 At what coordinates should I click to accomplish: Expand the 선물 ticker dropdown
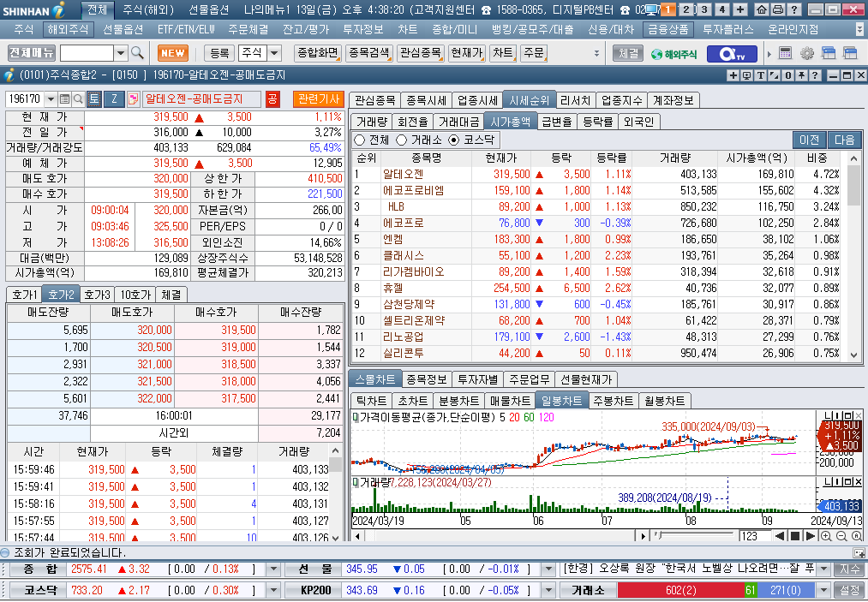(x=548, y=569)
